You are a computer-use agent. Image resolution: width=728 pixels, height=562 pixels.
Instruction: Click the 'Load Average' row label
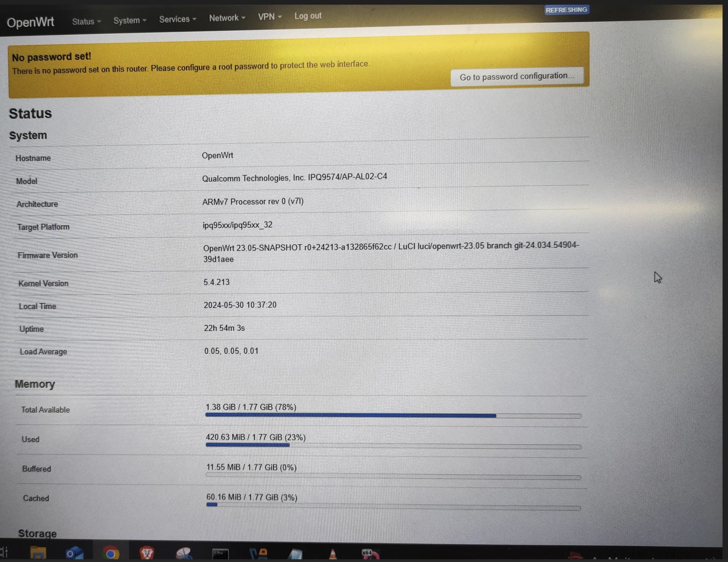(x=43, y=352)
